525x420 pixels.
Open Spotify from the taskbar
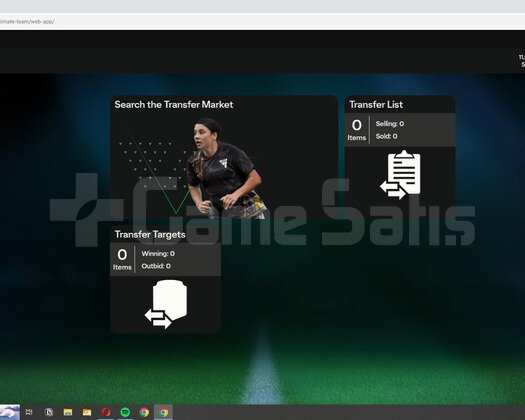(x=125, y=412)
